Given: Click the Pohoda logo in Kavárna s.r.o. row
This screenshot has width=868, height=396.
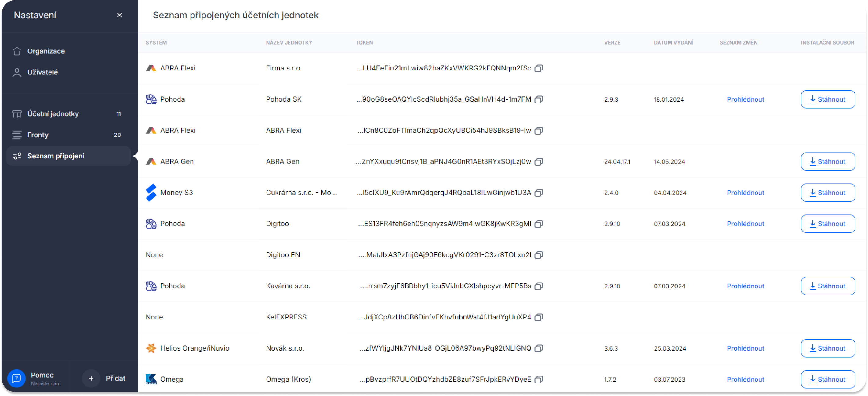Looking at the screenshot, I should pos(151,286).
